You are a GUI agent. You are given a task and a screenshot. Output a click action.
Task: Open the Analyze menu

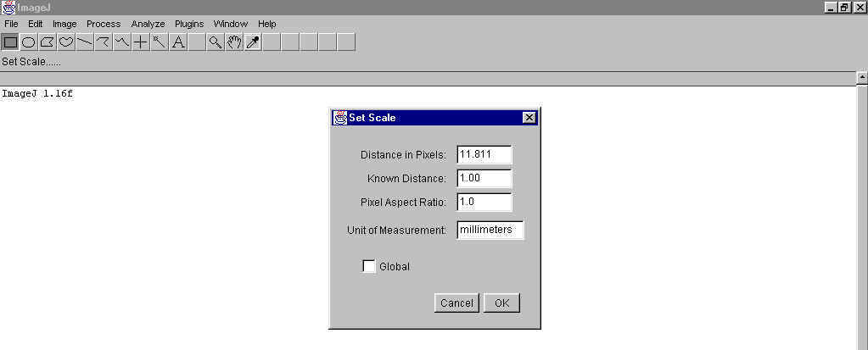pos(148,24)
